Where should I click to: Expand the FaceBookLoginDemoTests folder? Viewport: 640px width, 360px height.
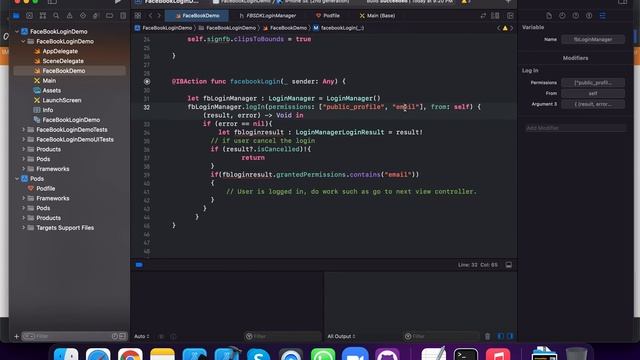23,129
